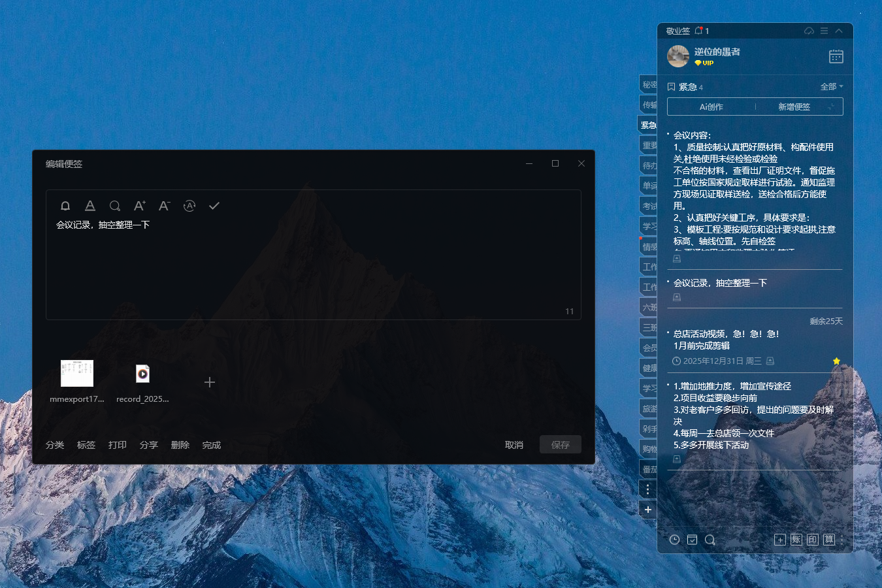The width and height of the screenshot is (882, 588).
Task: Click the 新增便签 button
Action: click(794, 106)
